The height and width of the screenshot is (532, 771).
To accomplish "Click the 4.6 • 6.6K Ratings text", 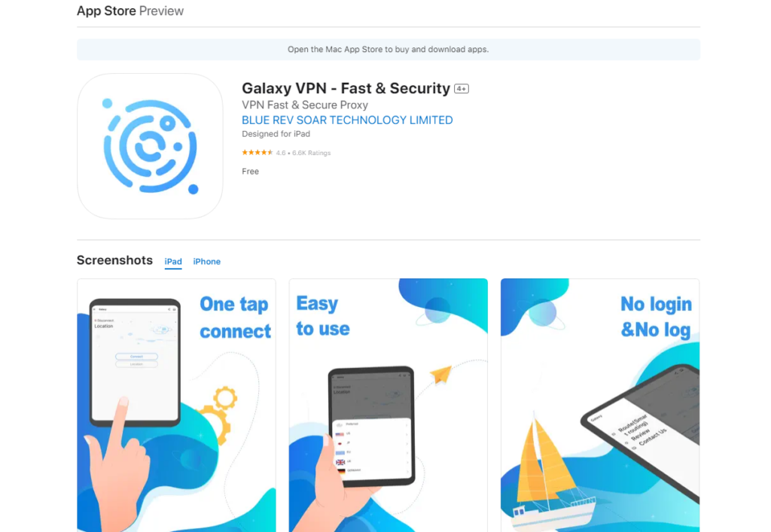I will pos(303,154).
